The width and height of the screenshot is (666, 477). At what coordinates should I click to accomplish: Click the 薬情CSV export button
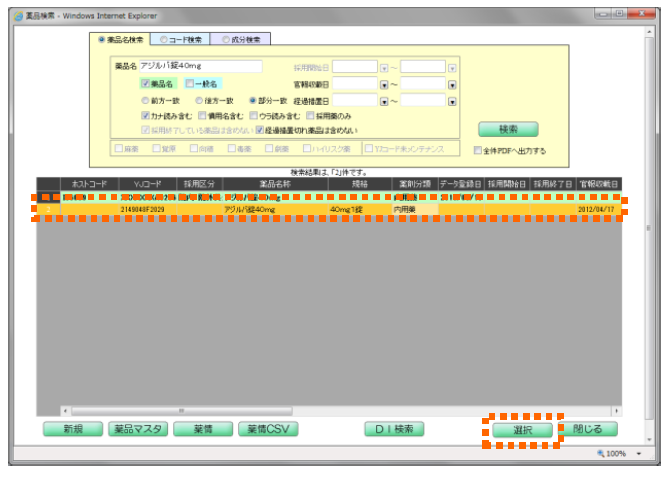tap(267, 429)
